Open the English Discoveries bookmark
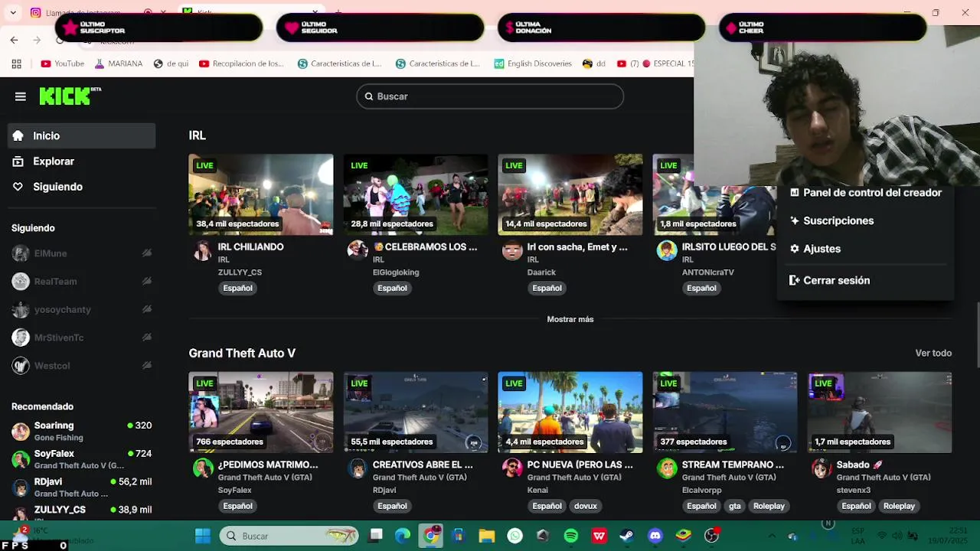The width and height of the screenshot is (980, 551). click(x=533, y=64)
